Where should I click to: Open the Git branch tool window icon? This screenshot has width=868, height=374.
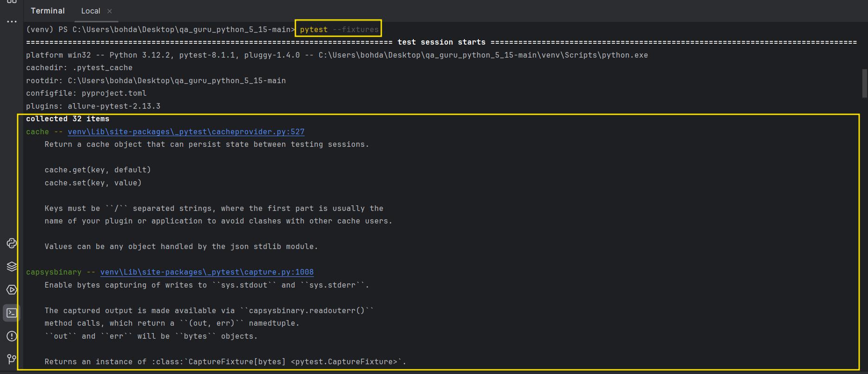(x=12, y=359)
